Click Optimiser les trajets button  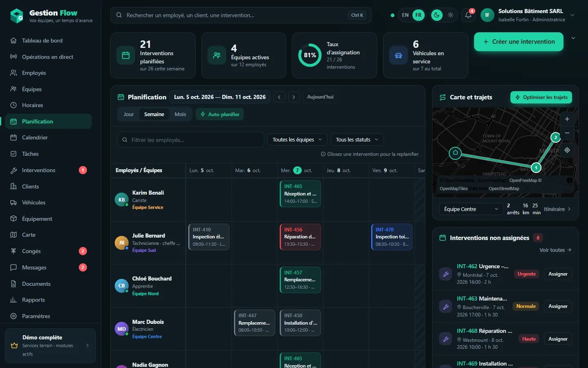point(541,97)
